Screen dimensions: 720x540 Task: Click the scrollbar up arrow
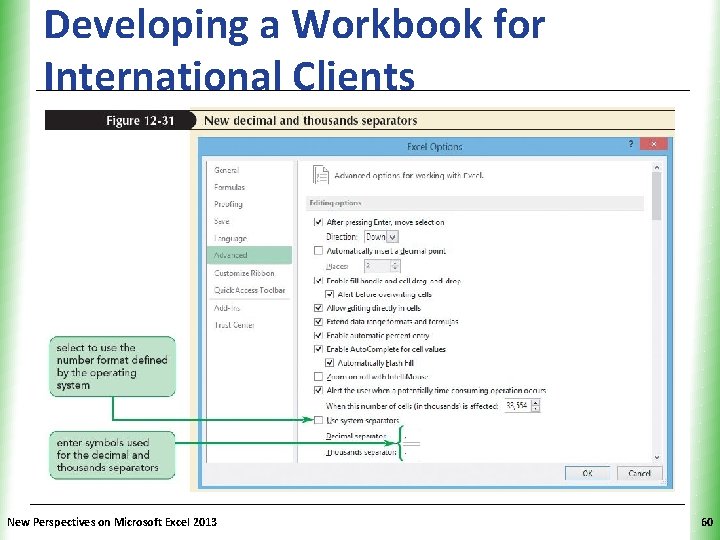tap(657, 168)
